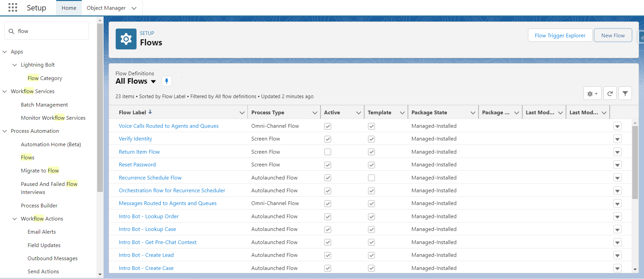Select the Home tab

pyautogui.click(x=69, y=8)
